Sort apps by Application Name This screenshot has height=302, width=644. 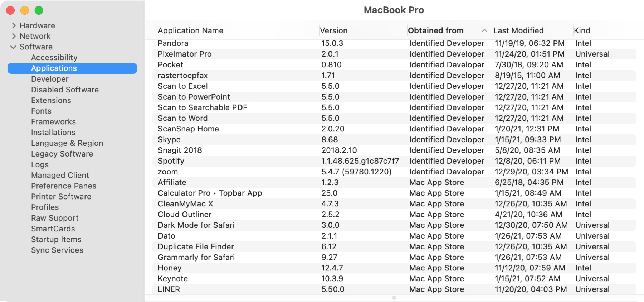[190, 30]
